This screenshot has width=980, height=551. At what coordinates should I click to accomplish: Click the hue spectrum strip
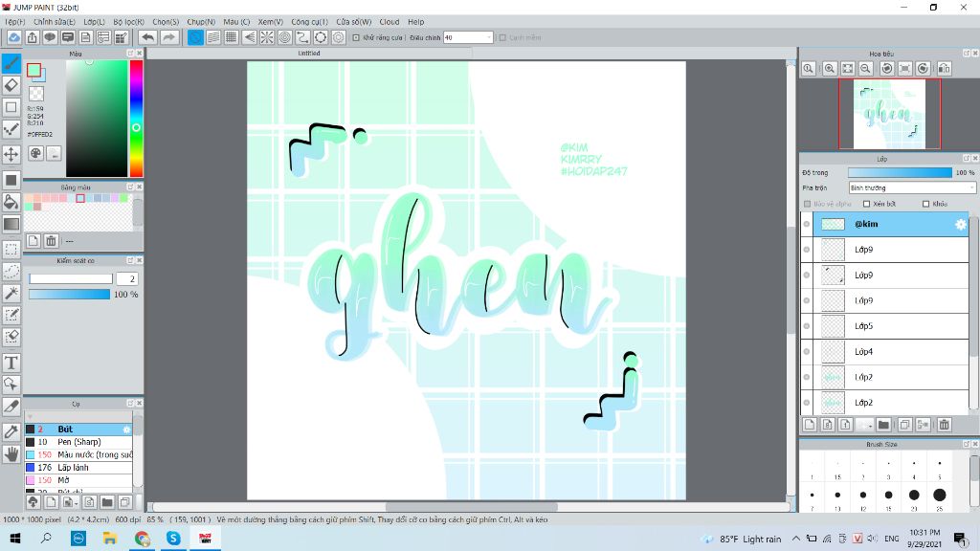[136, 119]
